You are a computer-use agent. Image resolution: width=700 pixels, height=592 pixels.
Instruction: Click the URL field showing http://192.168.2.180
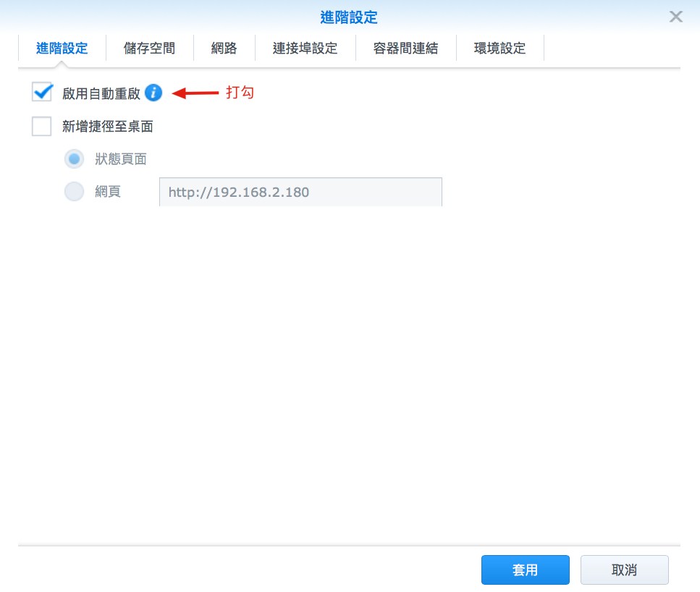[300, 191]
